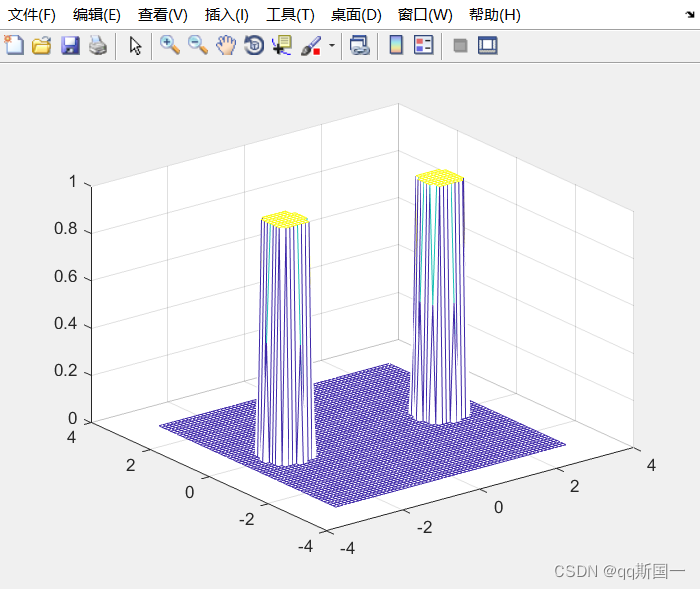
Task: Click the z-axis tick label 1
Action: pos(72,182)
